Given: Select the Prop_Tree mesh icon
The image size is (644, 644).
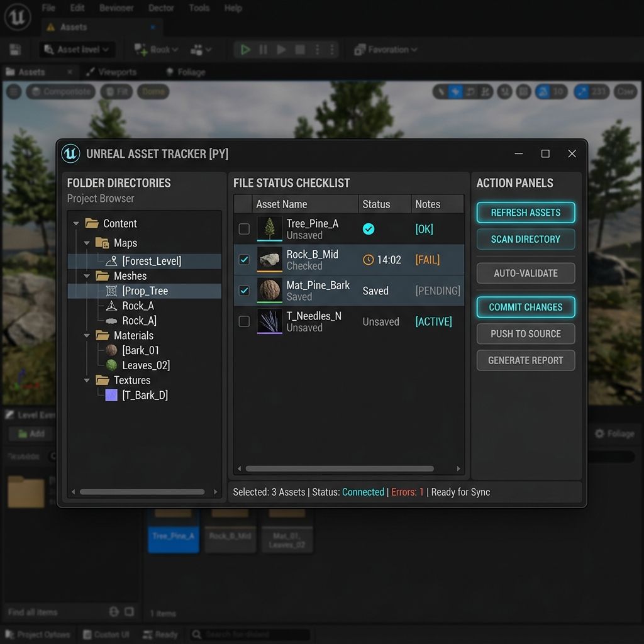Looking at the screenshot, I should coord(111,291).
